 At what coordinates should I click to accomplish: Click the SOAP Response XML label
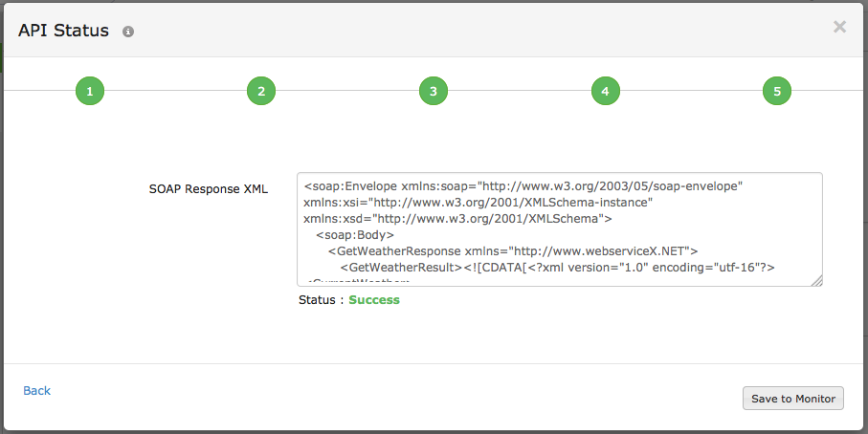click(x=209, y=189)
